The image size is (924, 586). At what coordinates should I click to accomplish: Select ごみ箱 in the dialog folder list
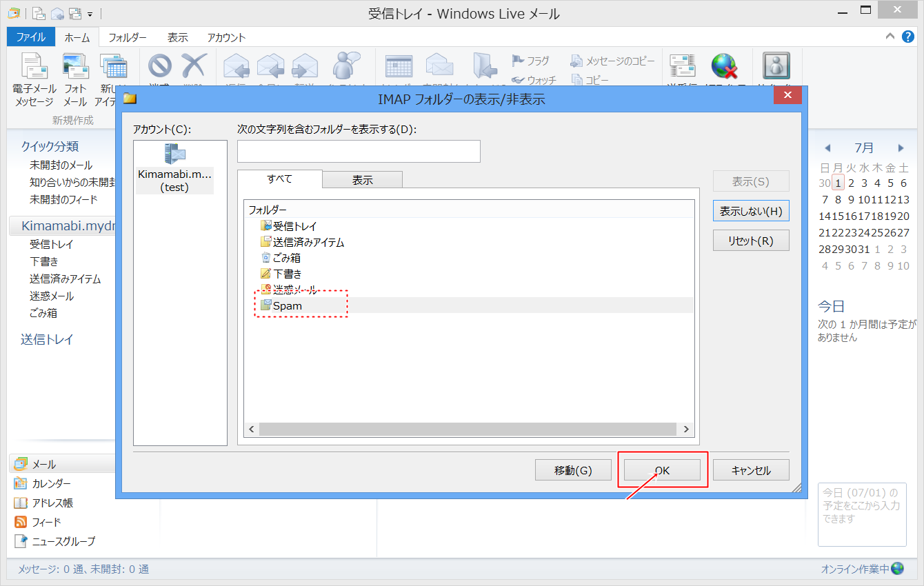tap(280, 258)
